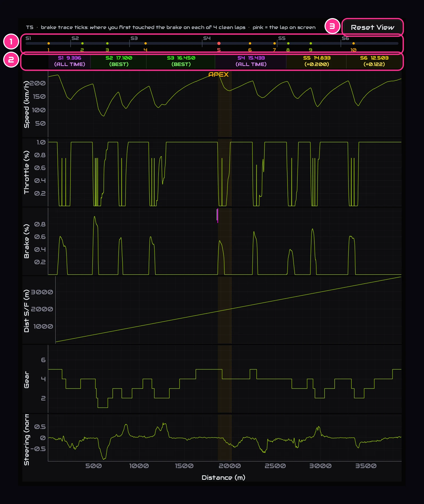Click the S5 label above the track strip
This screenshot has height=504, width=424.
tap(282, 38)
